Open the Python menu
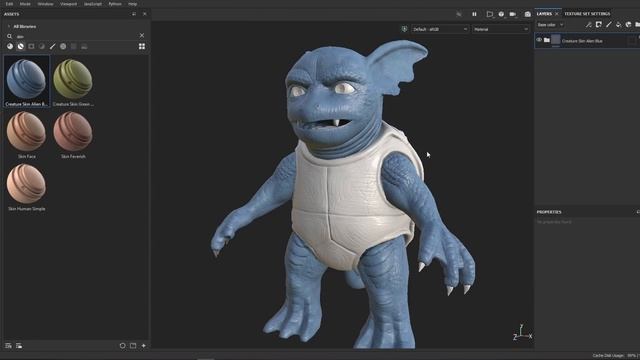Image resolution: width=640 pixels, height=360 pixels. click(115, 4)
